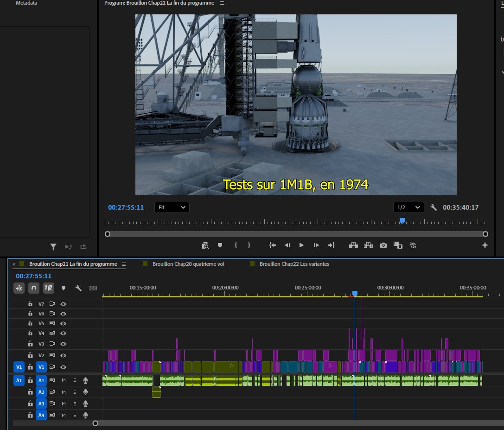The height and width of the screenshot is (430, 504).
Task: Click Mark In bracket in Program monitor
Action: click(236, 245)
